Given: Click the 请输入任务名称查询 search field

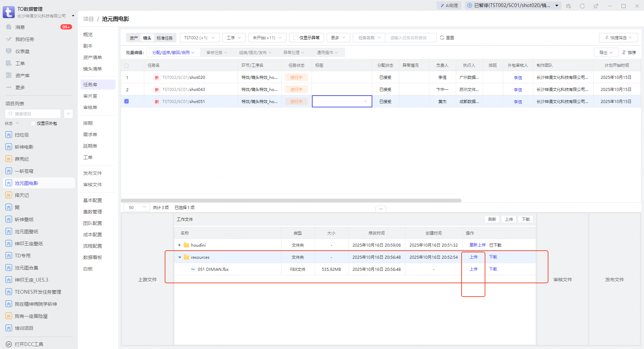Looking at the screenshot, I should (x=411, y=38).
